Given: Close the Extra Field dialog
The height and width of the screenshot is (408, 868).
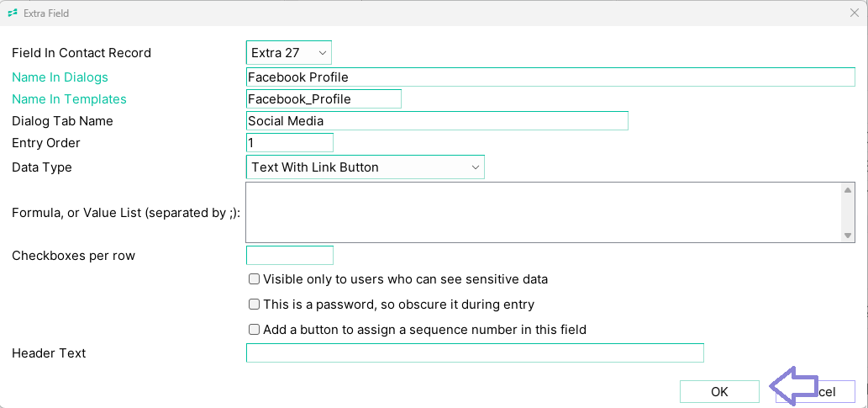Looking at the screenshot, I should pyautogui.click(x=855, y=13).
